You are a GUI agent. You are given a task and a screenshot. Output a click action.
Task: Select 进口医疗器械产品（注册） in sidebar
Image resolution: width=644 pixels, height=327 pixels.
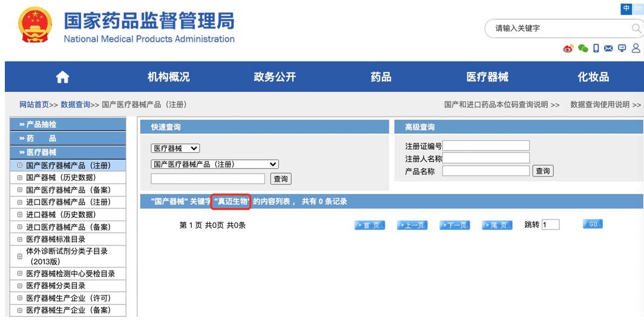(68, 202)
